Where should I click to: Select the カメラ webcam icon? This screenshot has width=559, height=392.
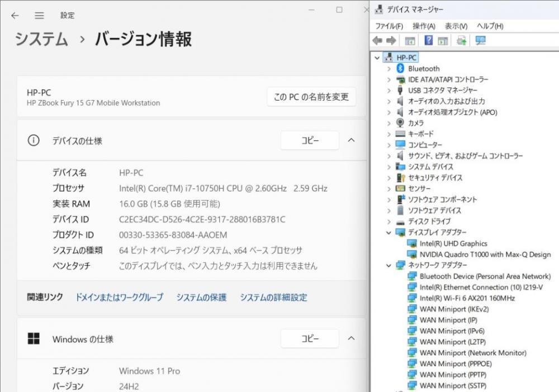[x=400, y=122]
